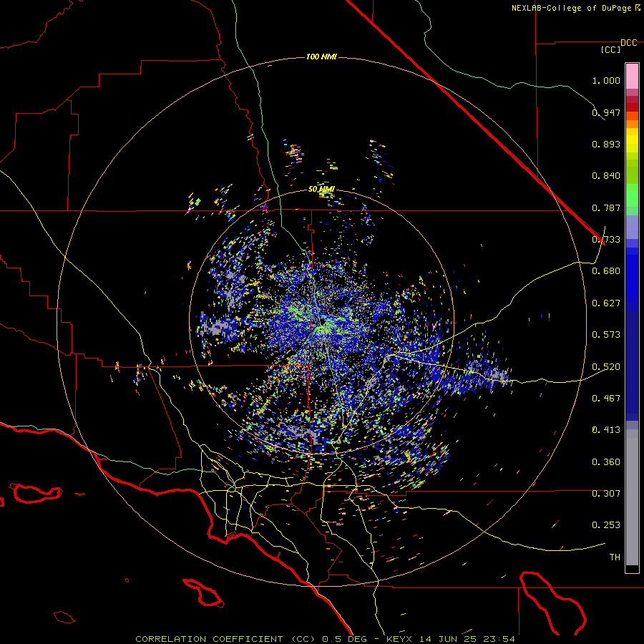The width and height of the screenshot is (644, 644).
Task: Click the 0.360 legend value
Action: click(x=606, y=462)
